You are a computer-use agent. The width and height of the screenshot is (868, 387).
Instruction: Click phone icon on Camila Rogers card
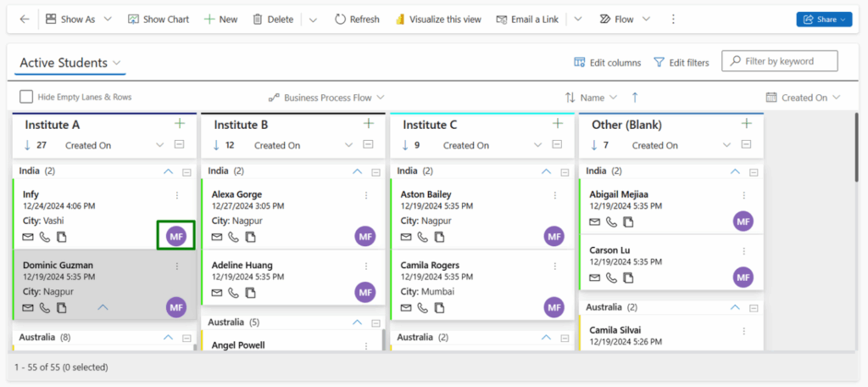click(x=422, y=307)
